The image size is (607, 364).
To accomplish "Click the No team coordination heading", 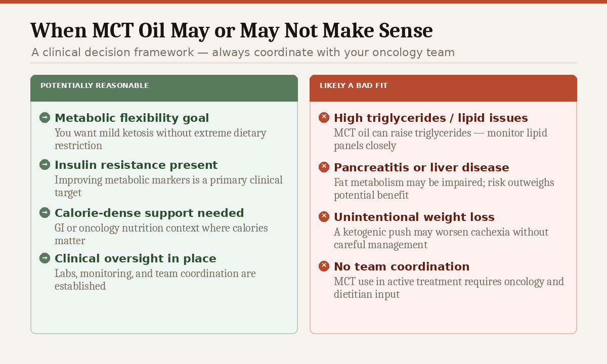I will [402, 267].
